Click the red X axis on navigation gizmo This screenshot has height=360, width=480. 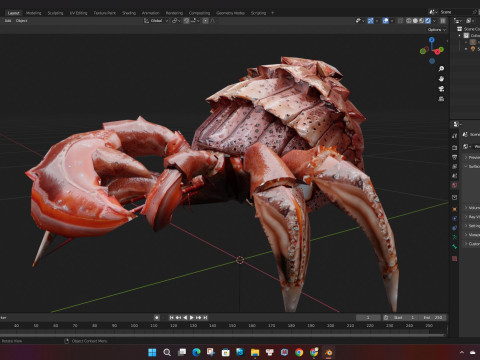point(437,52)
